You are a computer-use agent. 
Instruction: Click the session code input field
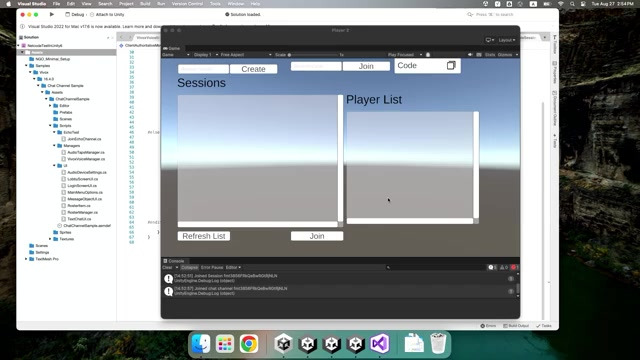coord(316,66)
